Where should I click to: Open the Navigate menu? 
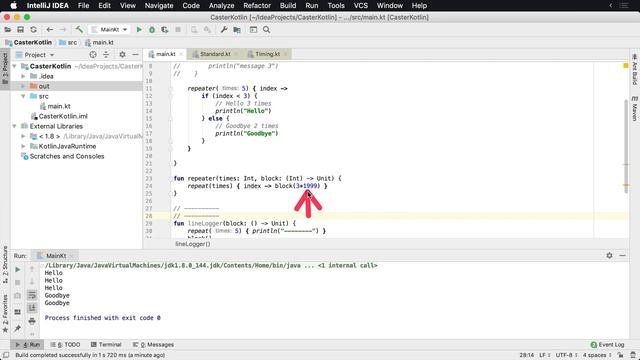point(159,6)
